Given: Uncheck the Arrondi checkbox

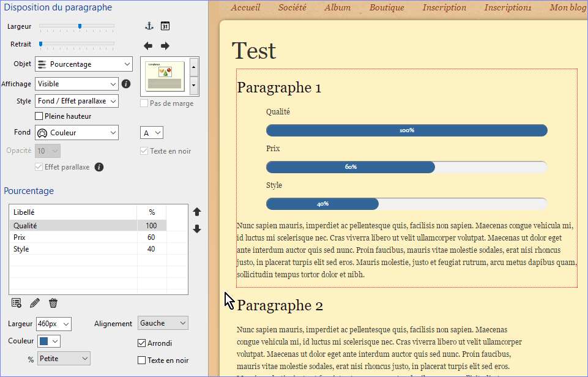Looking at the screenshot, I should (142, 343).
